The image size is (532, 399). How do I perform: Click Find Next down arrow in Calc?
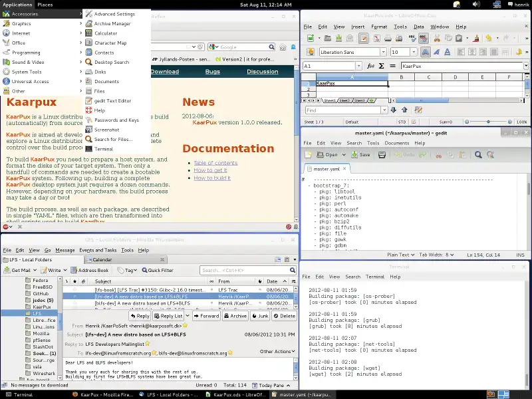click(x=394, y=110)
